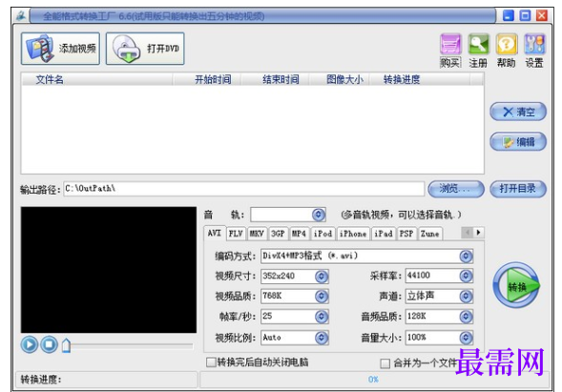562x392 pixels.
Task: Enable 合并为一个文件 merge checkbox
Action: [x=385, y=363]
